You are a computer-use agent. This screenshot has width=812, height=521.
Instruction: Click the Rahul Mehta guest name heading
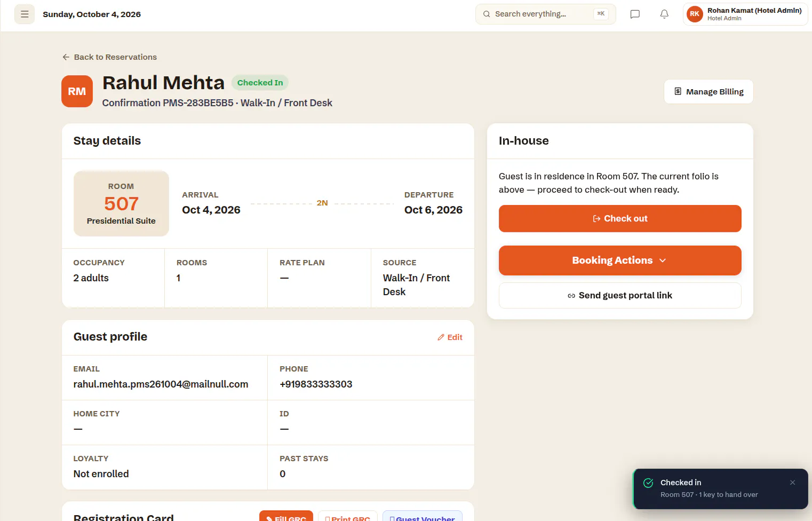click(163, 83)
